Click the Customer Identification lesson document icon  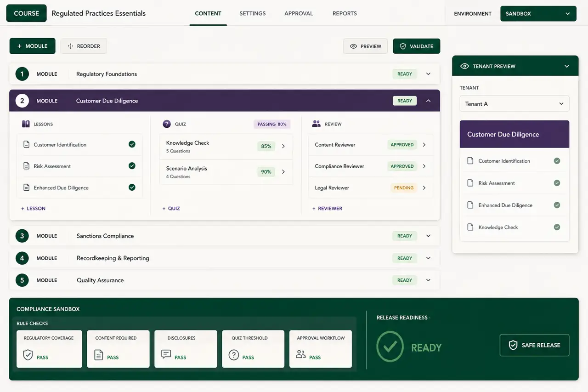pyautogui.click(x=27, y=145)
